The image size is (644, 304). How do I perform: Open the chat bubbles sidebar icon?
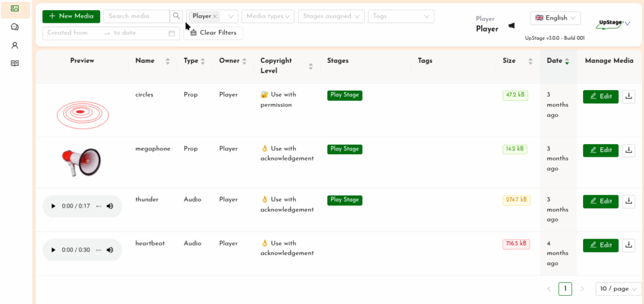point(14,27)
